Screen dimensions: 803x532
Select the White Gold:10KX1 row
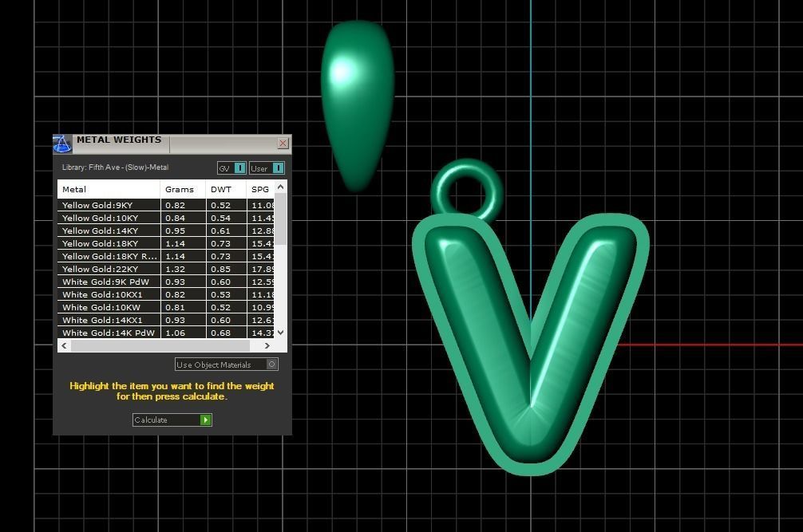167,294
